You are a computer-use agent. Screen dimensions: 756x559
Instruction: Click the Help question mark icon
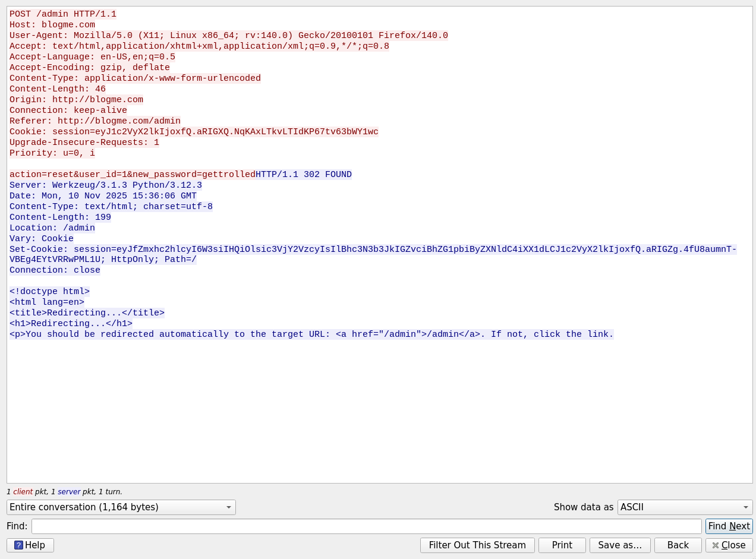click(x=18, y=545)
